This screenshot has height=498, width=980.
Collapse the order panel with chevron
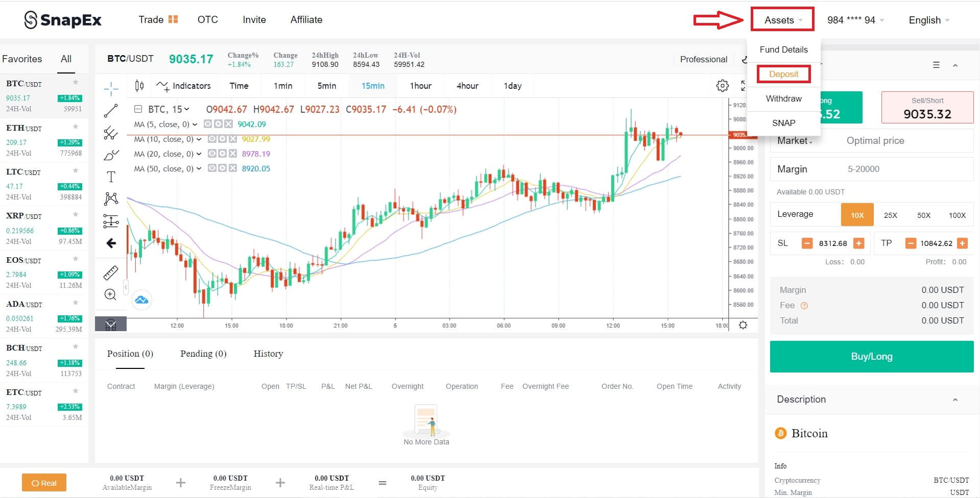click(x=955, y=65)
